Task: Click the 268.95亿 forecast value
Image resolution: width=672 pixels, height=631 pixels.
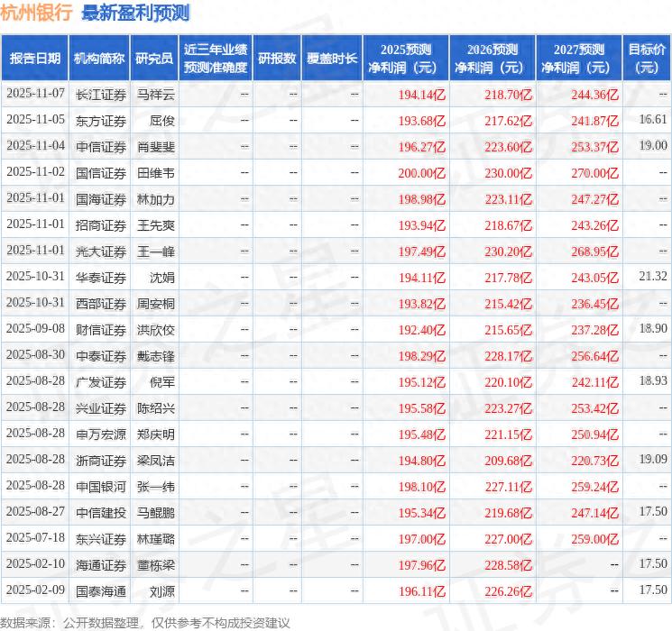Action: coord(594,251)
